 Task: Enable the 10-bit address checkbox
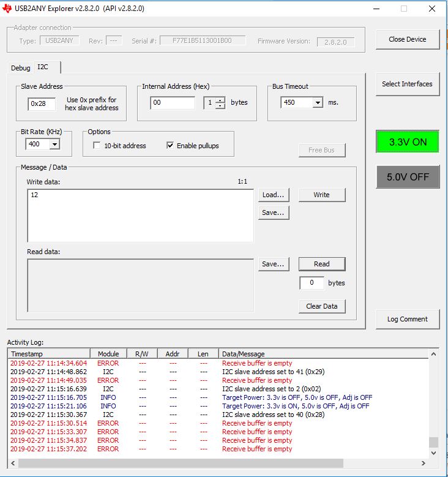tap(97, 145)
